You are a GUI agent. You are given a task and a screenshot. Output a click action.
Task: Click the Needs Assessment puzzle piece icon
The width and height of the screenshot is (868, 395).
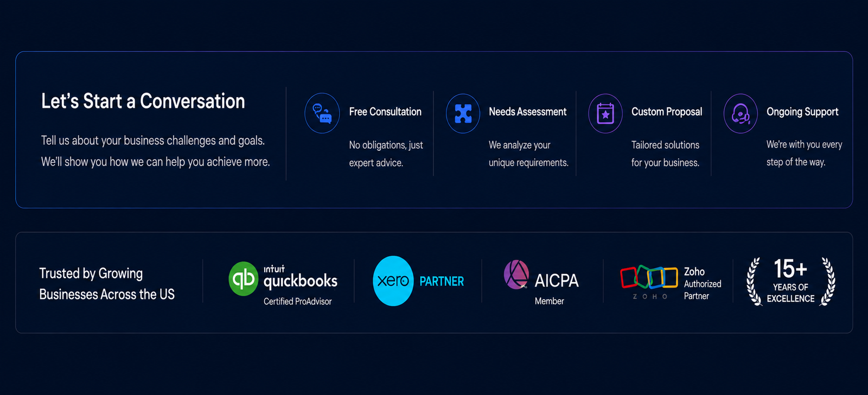point(463,113)
